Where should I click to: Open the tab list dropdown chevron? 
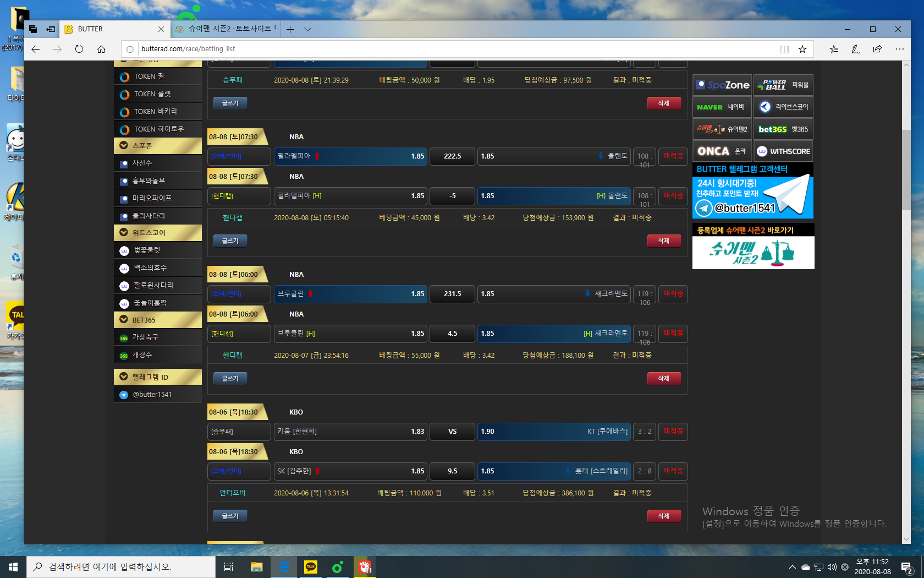[x=307, y=29]
